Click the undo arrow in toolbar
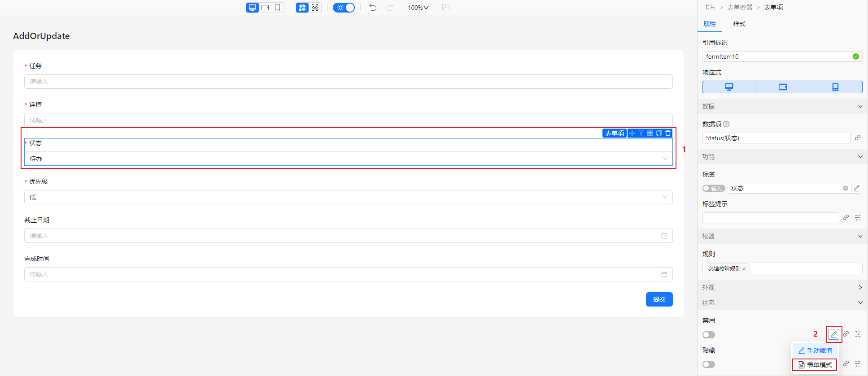The image size is (868, 376). (x=373, y=8)
